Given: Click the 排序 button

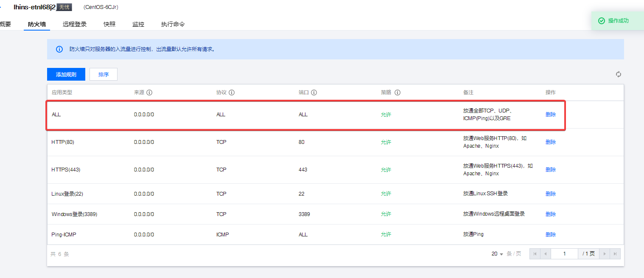Looking at the screenshot, I should (104, 74).
